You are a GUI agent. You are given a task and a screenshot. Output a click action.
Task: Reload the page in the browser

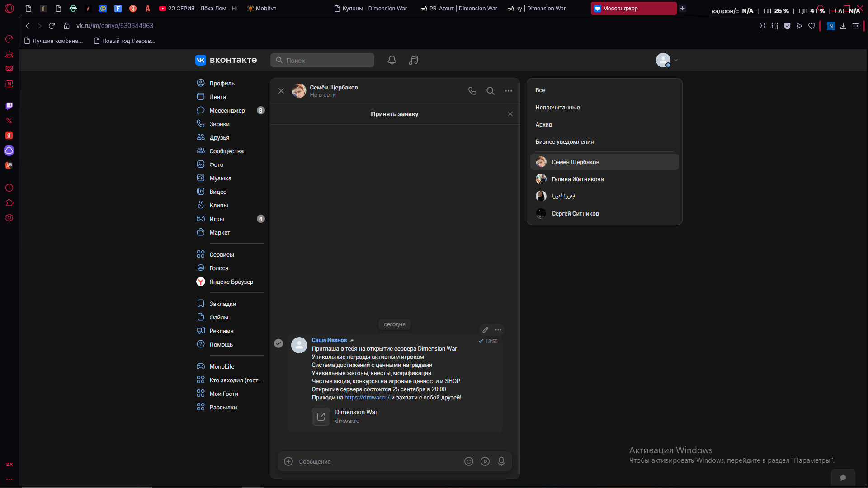point(52,26)
